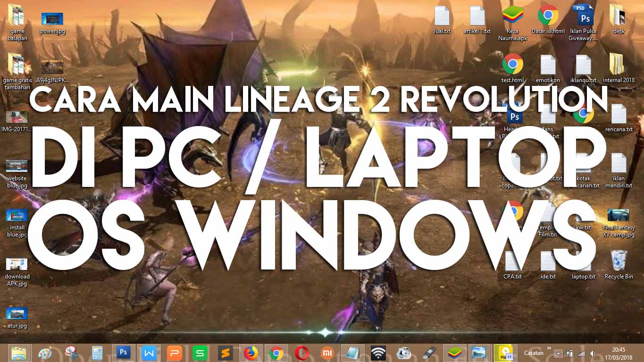Open File Explorer from the taskbar
This screenshot has height=362, width=644.
coord(18,353)
